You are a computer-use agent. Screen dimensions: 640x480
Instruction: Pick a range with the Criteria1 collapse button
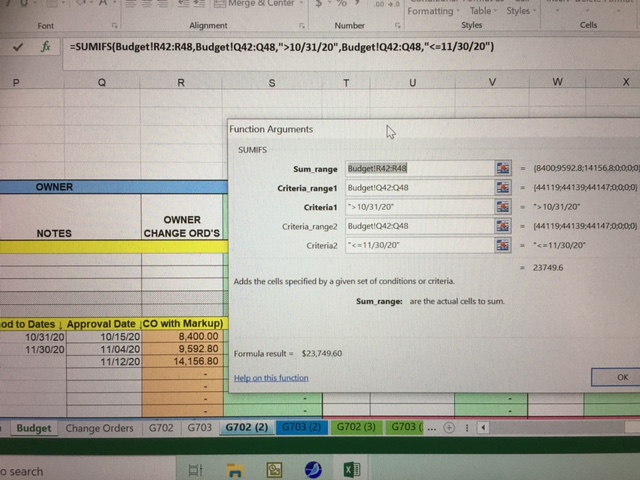(x=503, y=207)
